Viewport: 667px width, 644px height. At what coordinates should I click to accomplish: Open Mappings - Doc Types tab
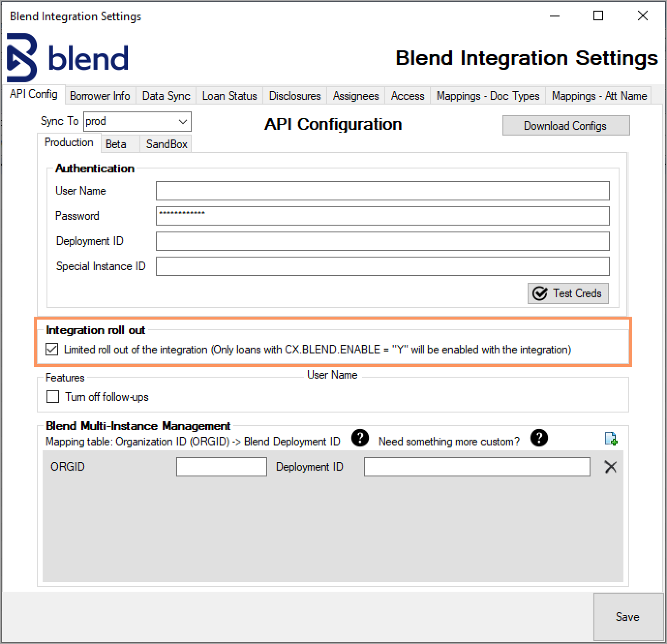click(488, 96)
